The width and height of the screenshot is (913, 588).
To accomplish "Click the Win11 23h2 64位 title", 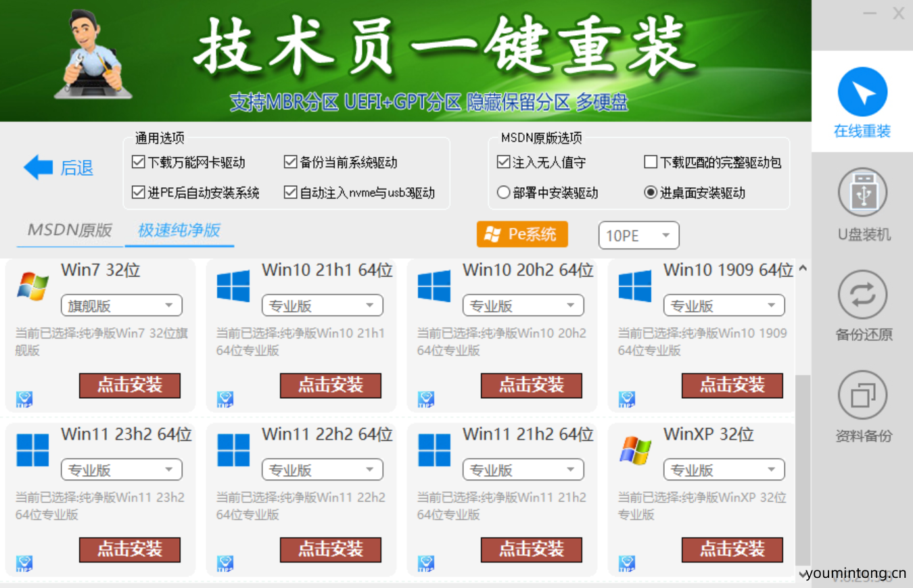I will (x=126, y=435).
